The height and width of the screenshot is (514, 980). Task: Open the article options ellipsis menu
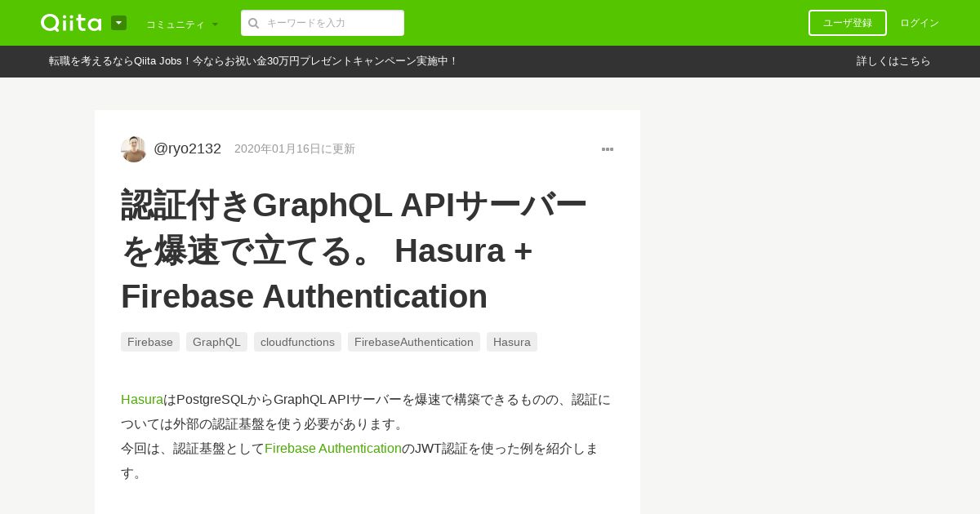pos(608,149)
